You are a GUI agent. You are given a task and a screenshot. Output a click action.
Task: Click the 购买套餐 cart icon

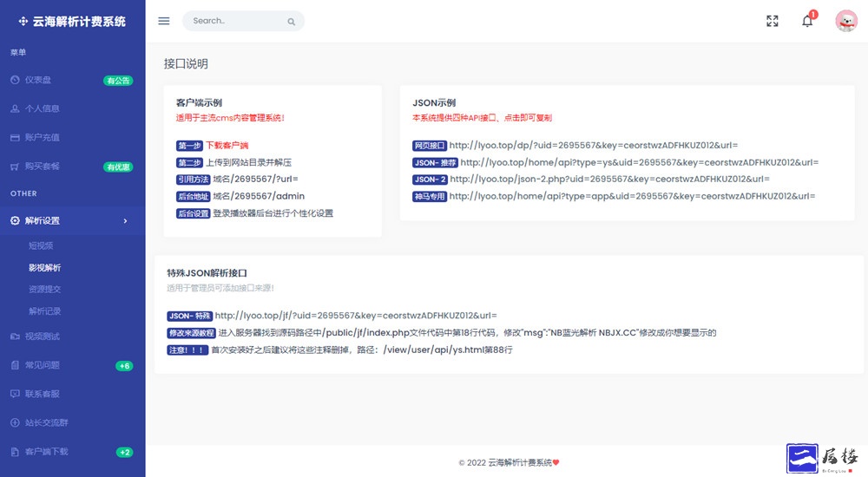click(x=15, y=166)
